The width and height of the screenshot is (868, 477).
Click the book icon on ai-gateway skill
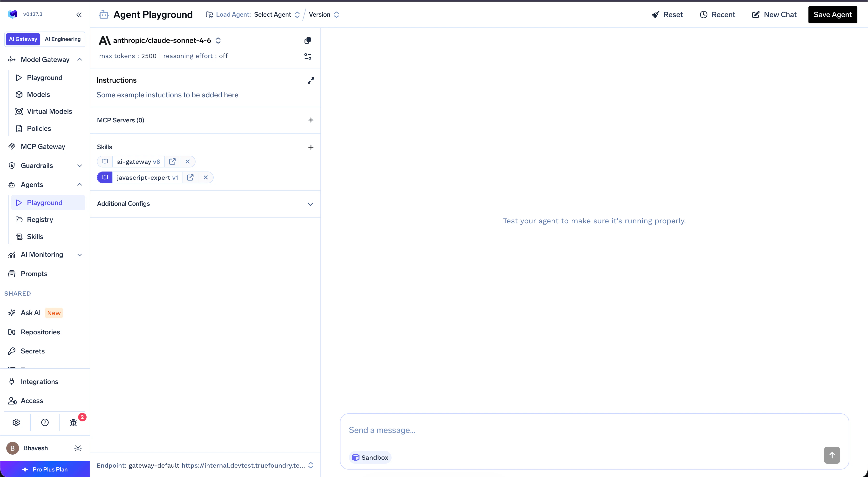coord(105,162)
